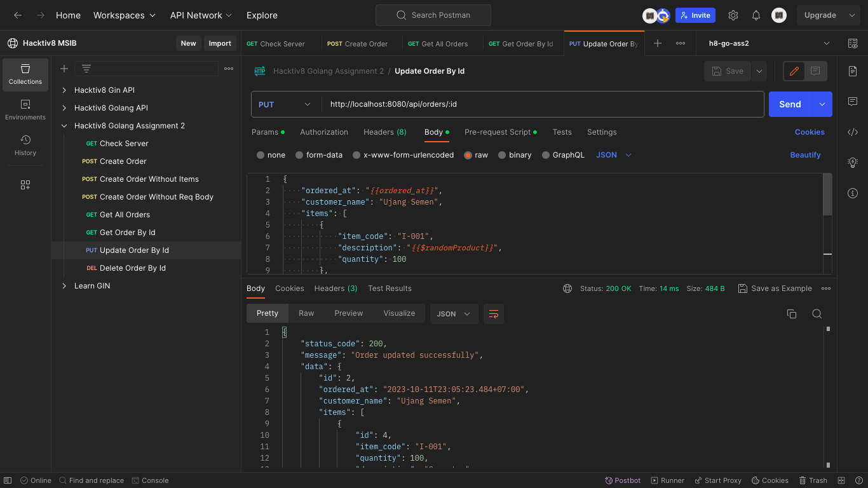868x488 pixels.
Task: Click the Beautify link
Action: pos(805,155)
